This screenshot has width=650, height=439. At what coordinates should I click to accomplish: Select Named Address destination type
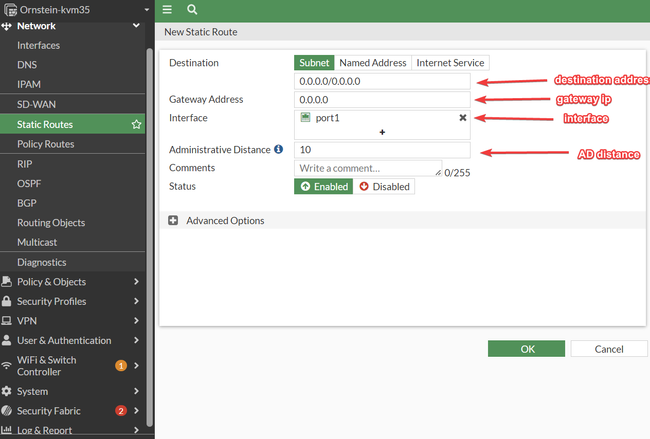373,63
